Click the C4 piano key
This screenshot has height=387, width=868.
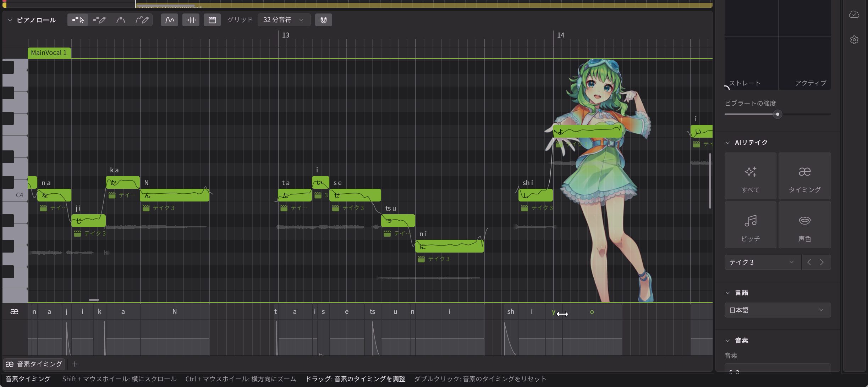(x=15, y=195)
